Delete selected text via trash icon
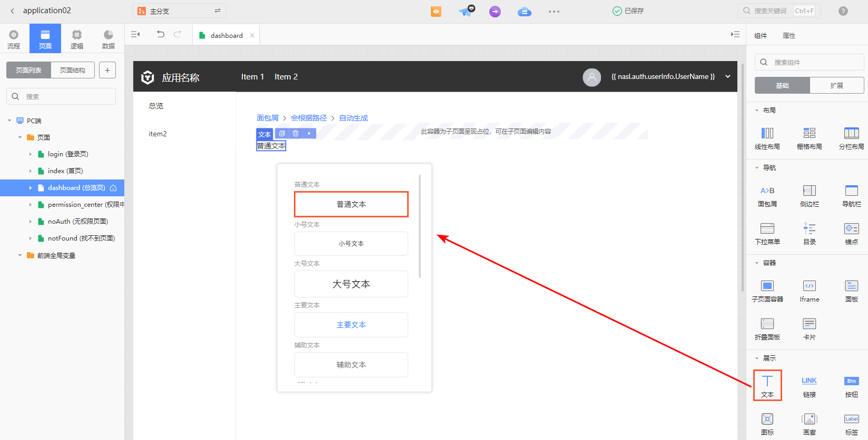The image size is (868, 440). 295,134
